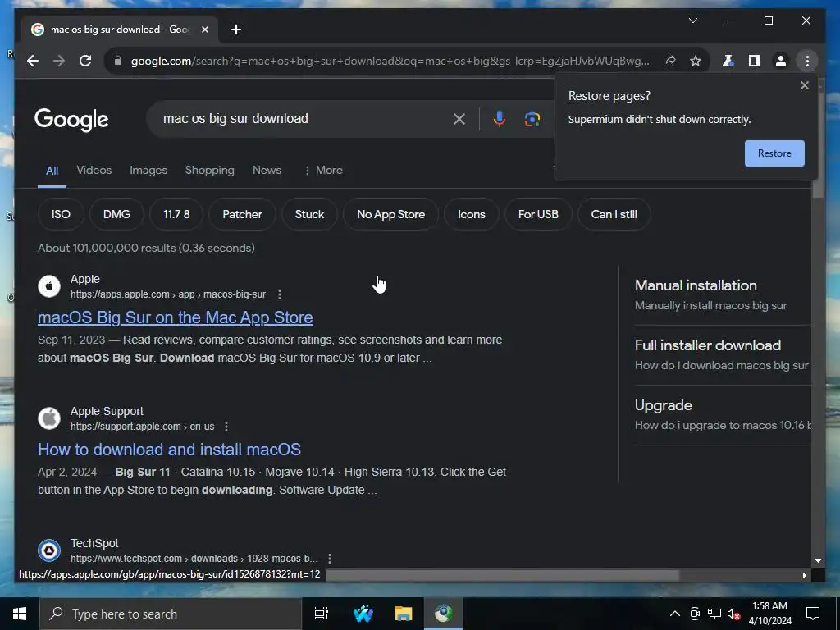Viewport: 840px width, 630px height.
Task: Apply the Stuck filter chip
Action: [309, 214]
